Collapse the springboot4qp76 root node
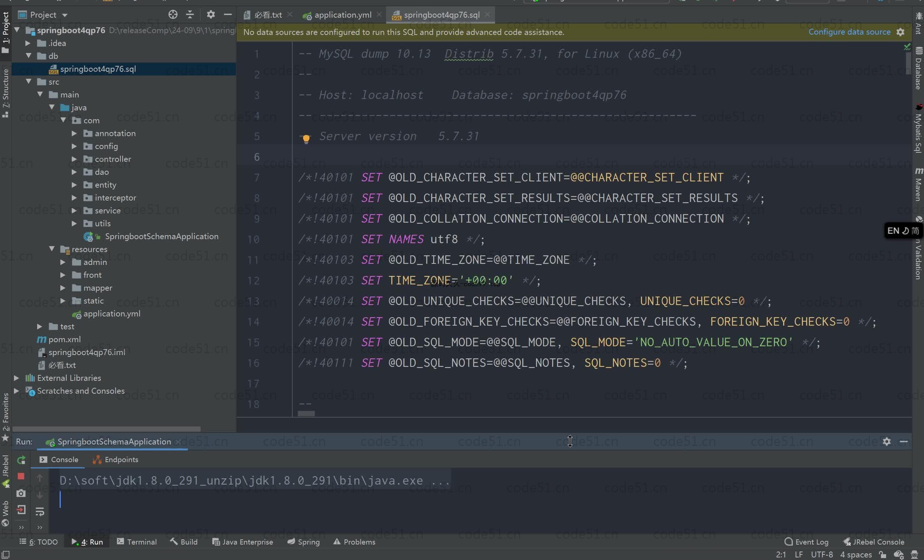This screenshot has width=924, height=560. click(x=17, y=29)
